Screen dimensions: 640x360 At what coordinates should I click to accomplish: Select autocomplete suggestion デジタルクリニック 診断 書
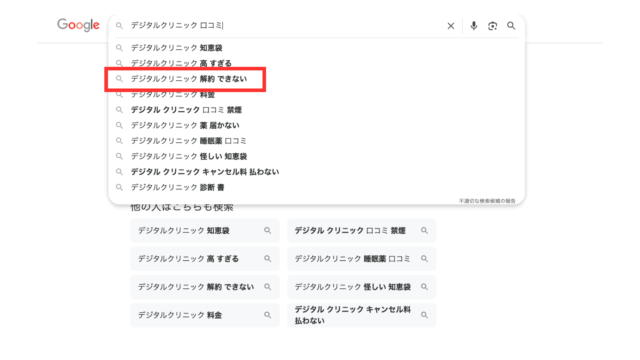[x=317, y=187]
